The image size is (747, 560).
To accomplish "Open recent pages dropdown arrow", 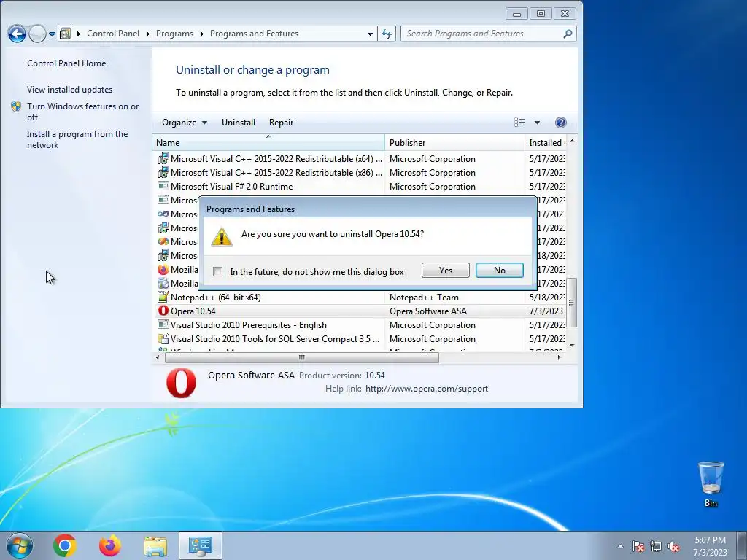I will coord(52,34).
